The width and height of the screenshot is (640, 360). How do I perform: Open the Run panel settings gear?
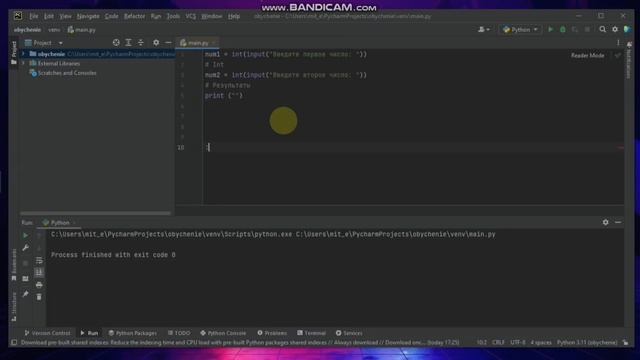click(x=605, y=222)
